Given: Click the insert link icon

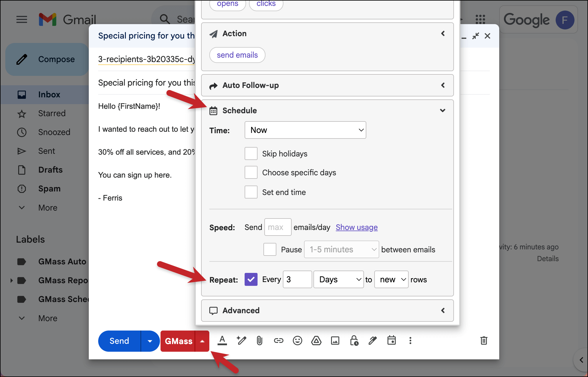Looking at the screenshot, I should click(278, 341).
